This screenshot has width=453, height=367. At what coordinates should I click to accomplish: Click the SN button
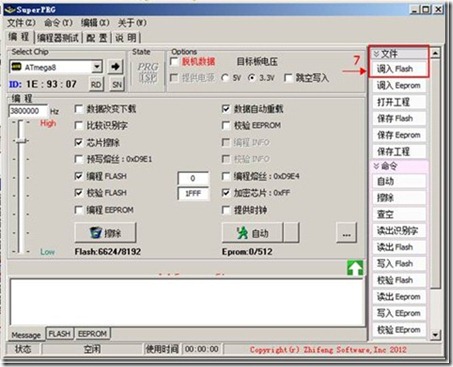point(117,84)
